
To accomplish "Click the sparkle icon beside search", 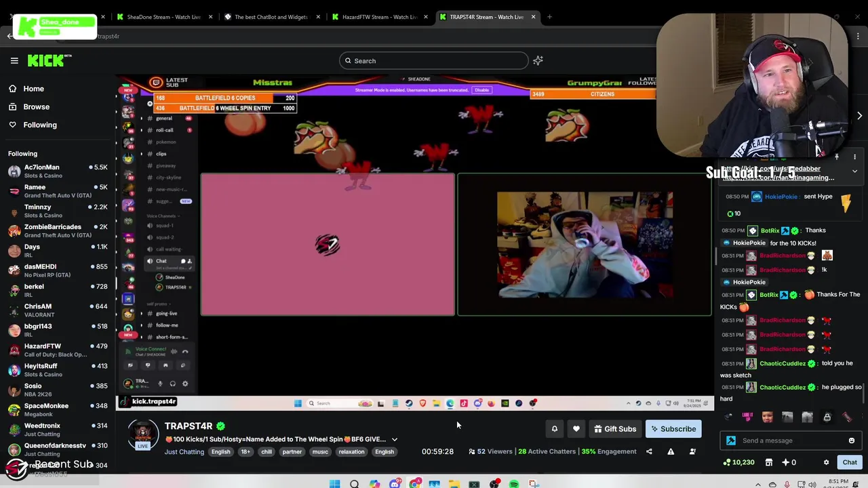I will pos(538,61).
